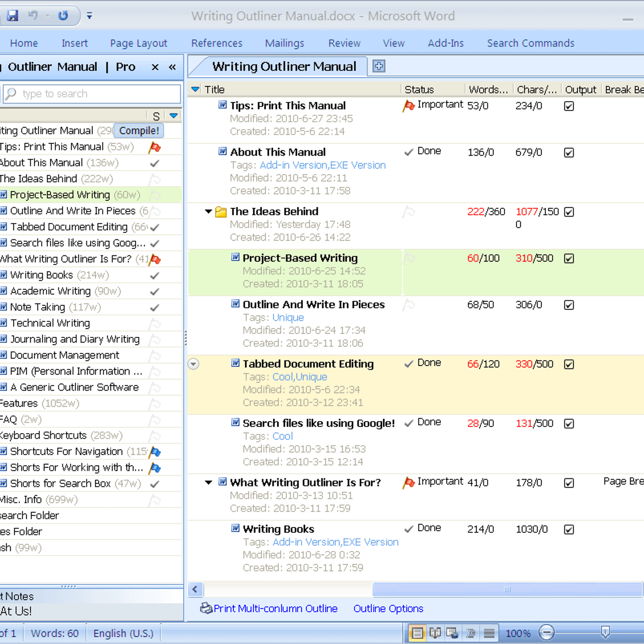Open the Review ribbon tab
Image resolution: width=644 pixels, height=644 pixels.
point(345,43)
